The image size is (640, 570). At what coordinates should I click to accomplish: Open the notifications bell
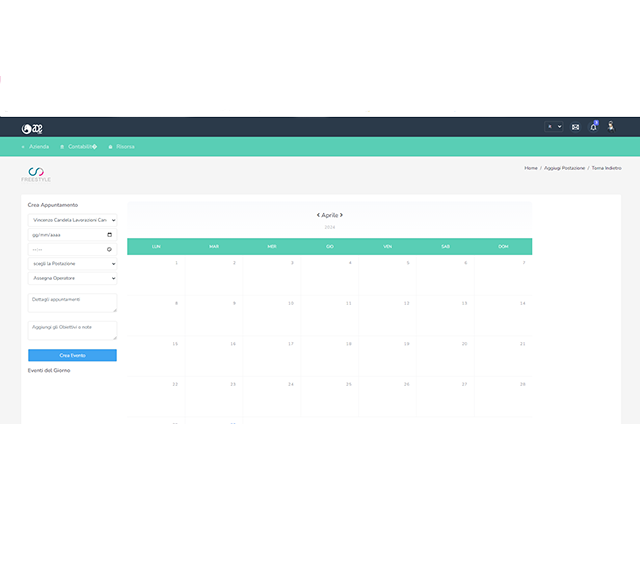(x=593, y=127)
